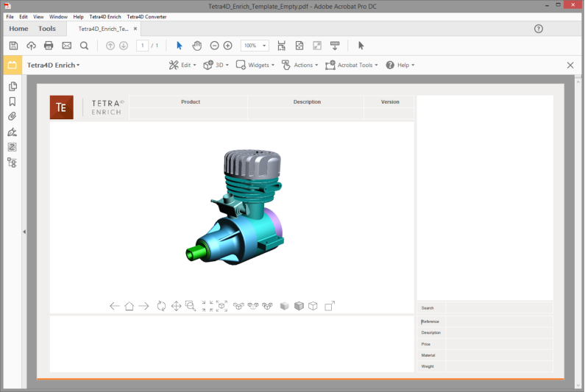
Task: Click page number input field
Action: pos(142,46)
